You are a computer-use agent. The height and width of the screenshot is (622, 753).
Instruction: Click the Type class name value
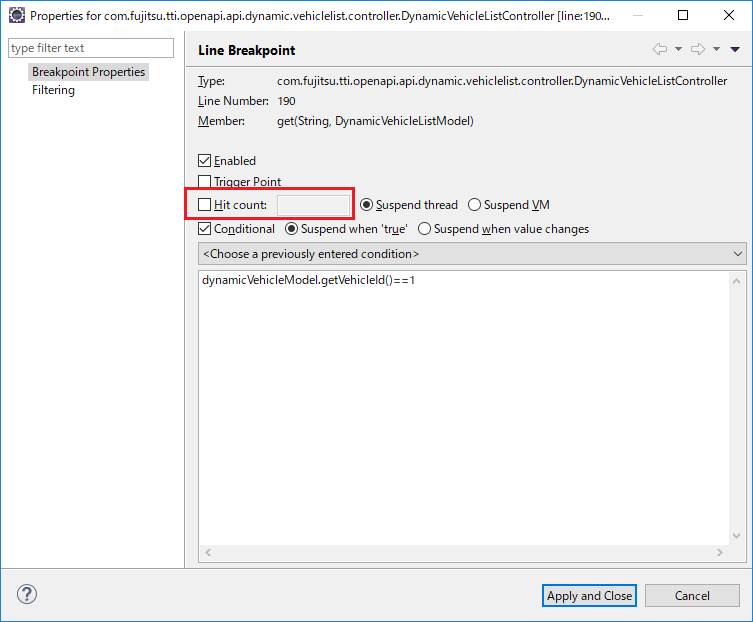502,81
